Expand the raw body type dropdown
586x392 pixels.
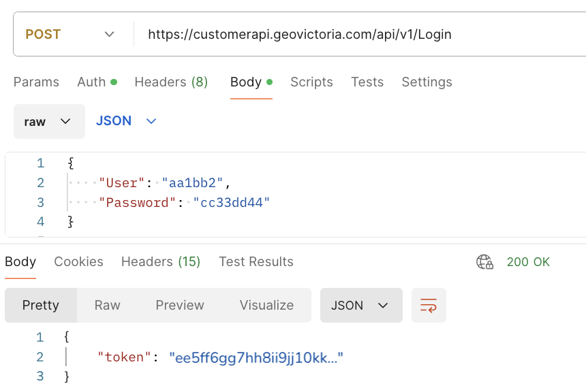click(x=48, y=121)
